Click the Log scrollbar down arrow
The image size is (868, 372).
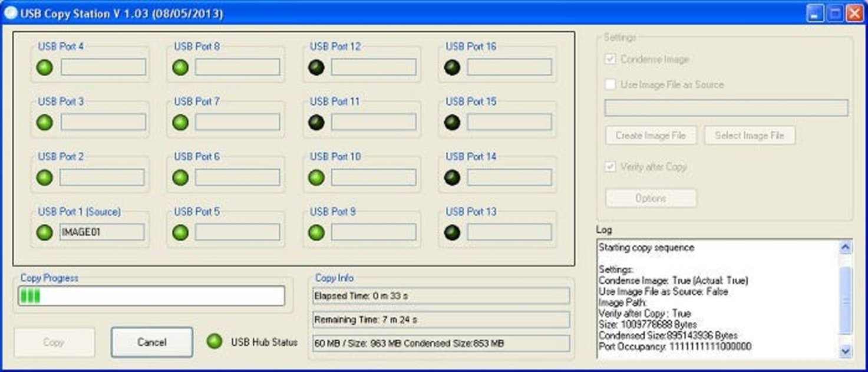tap(846, 351)
